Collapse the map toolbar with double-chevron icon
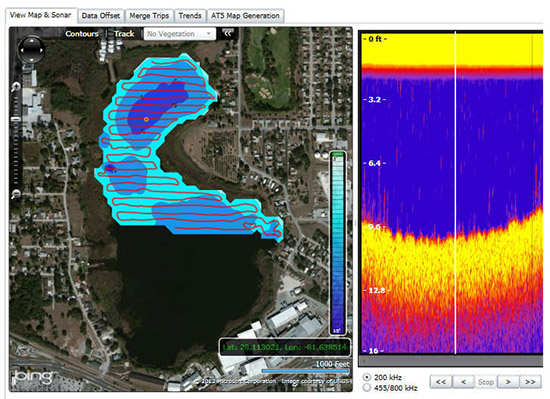550x399 pixels. [228, 33]
